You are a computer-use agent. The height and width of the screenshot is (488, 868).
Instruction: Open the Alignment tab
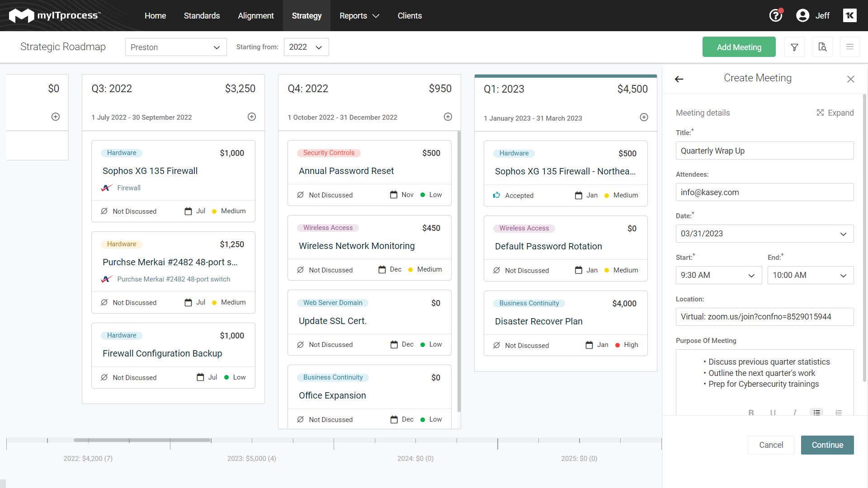tap(256, 16)
